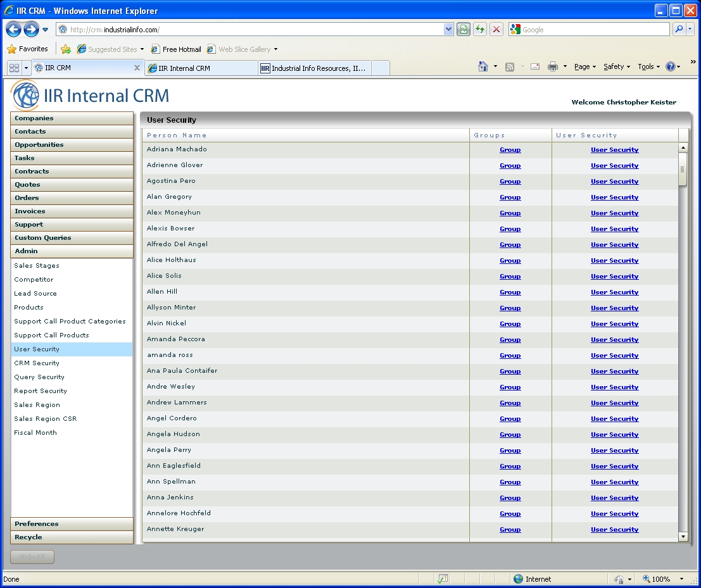
Task: Open the Home page icon in toolbar
Action: point(483,66)
